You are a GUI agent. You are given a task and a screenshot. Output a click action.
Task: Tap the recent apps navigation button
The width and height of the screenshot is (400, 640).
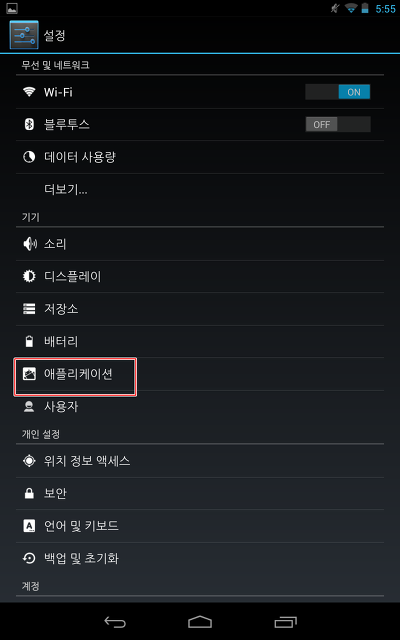click(285, 622)
